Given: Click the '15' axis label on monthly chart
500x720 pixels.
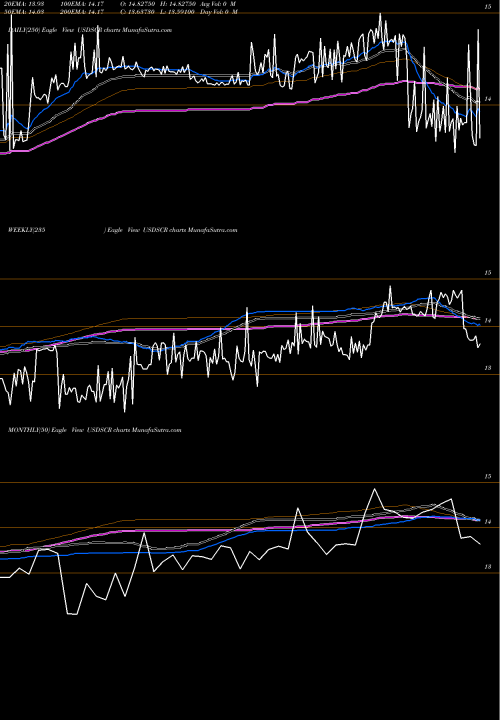Looking at the screenshot, I should (488, 477).
